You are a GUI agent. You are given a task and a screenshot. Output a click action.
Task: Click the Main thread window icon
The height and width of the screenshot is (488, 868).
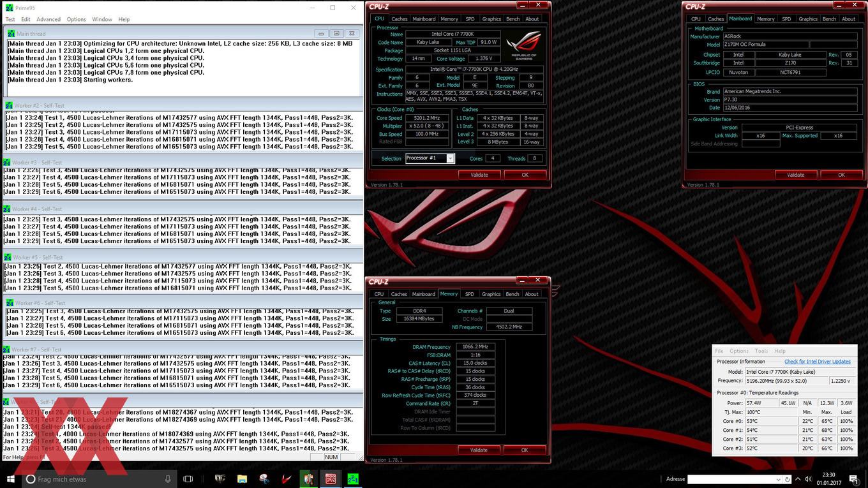[x=11, y=34]
